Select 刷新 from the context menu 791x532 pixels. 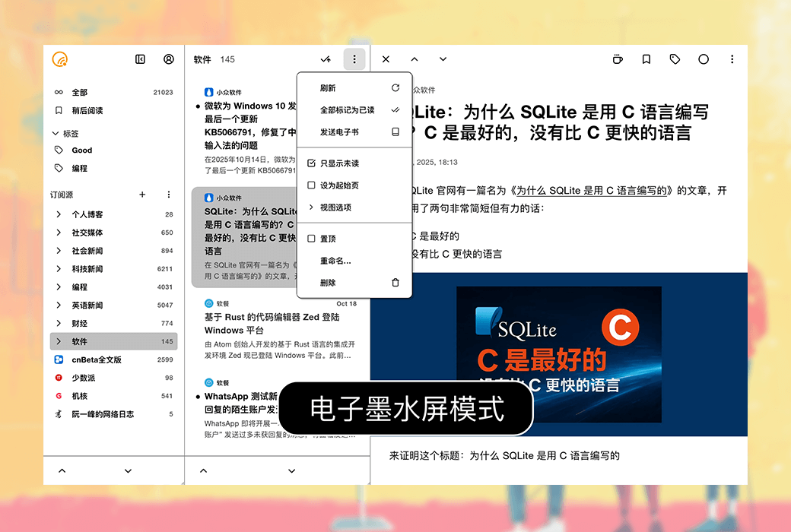328,88
